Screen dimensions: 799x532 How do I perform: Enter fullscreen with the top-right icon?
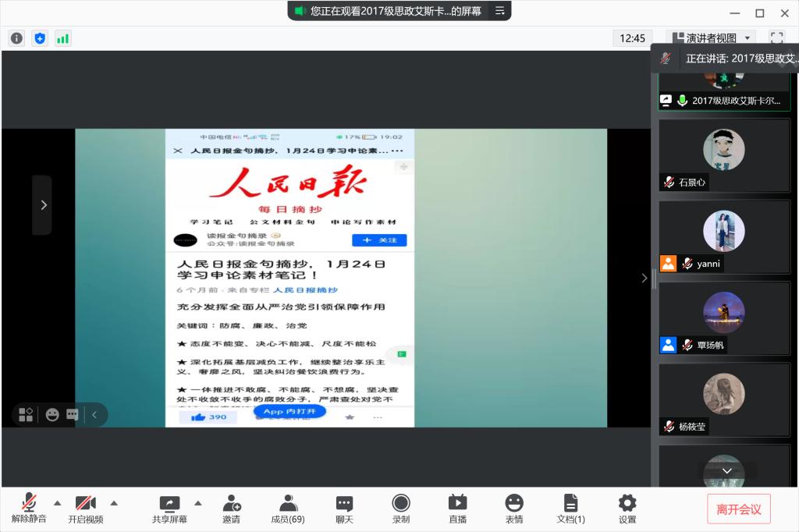coord(776,37)
